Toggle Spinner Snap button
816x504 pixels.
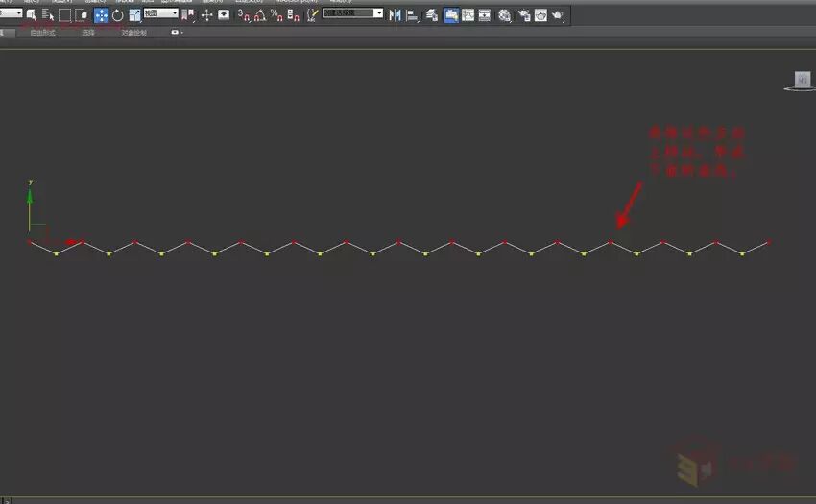tap(294, 15)
